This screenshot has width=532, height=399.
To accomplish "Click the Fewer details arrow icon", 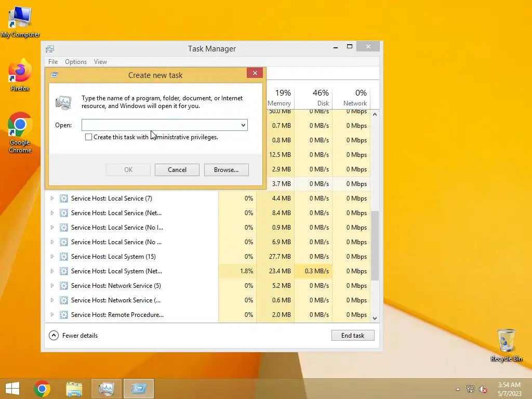I will [54, 336].
